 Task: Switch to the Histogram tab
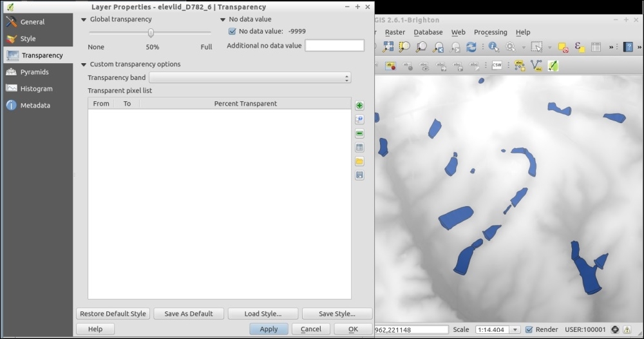tap(36, 89)
